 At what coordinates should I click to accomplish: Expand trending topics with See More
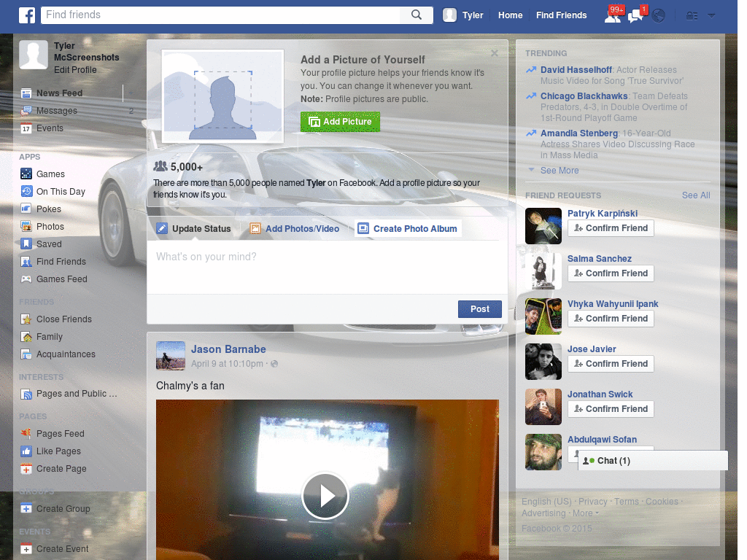click(x=560, y=171)
